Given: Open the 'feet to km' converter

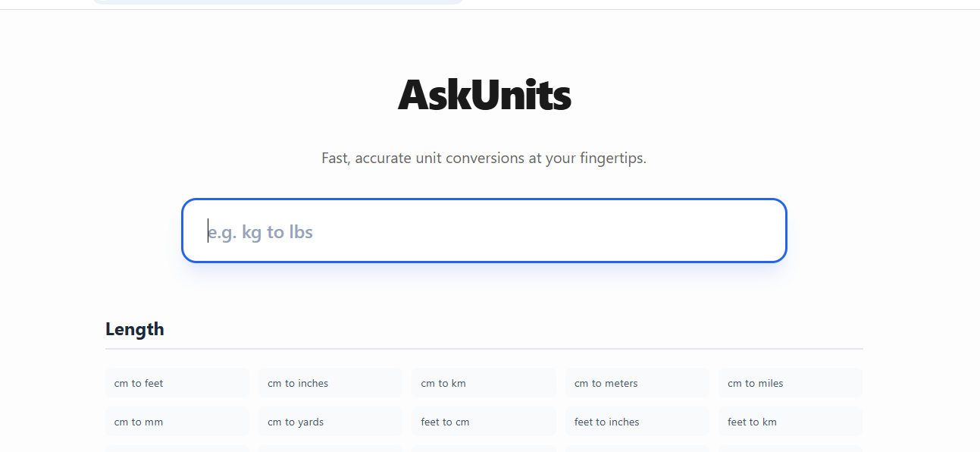Looking at the screenshot, I should click(791, 422).
